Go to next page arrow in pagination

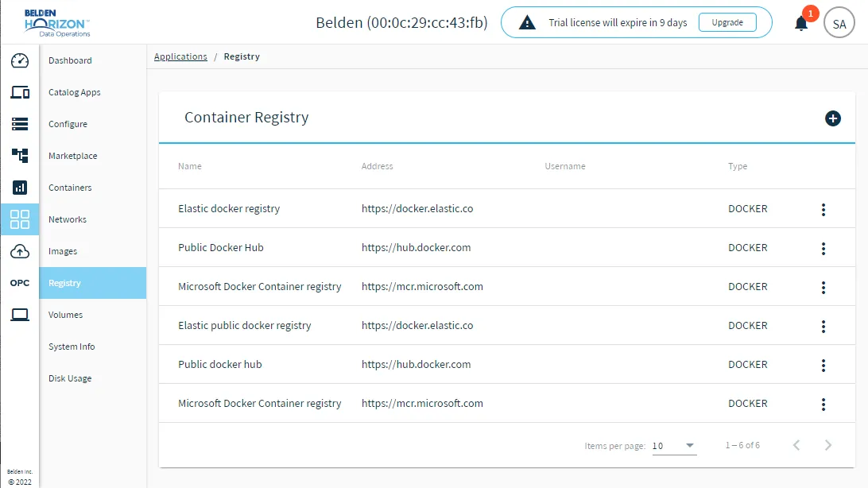tap(827, 445)
